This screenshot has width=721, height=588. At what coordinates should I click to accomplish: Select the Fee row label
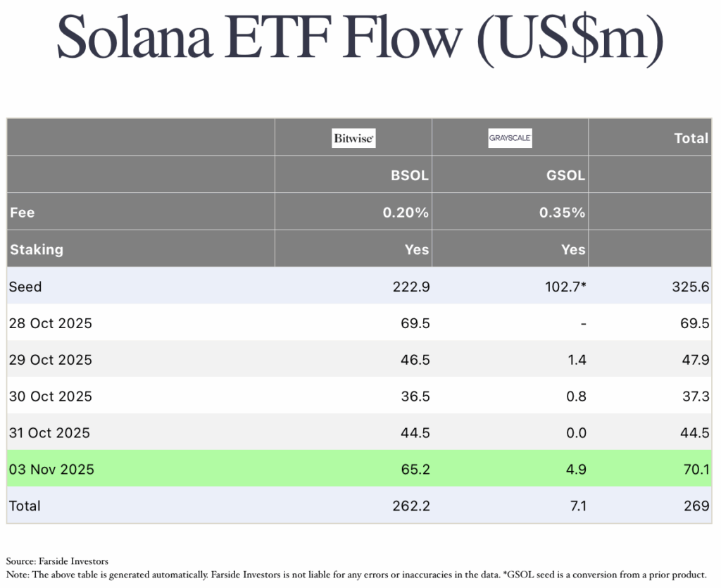22,212
